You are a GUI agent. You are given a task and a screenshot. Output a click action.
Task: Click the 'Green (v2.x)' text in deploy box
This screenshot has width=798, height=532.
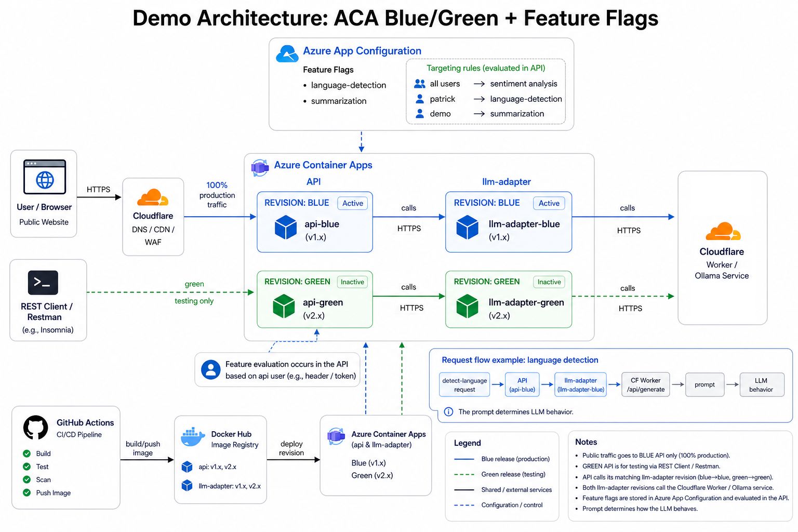(x=372, y=475)
